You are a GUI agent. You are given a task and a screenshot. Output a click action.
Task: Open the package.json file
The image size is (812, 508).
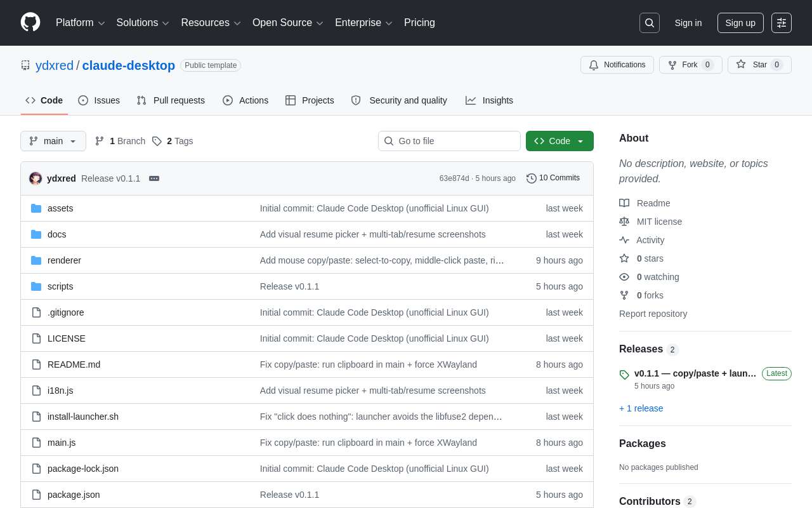[74, 495]
